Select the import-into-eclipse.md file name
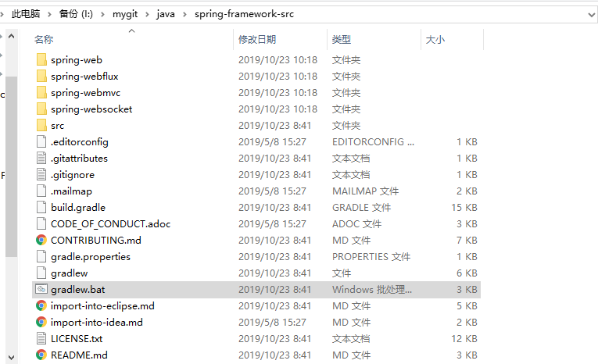Viewport: 598px width, 364px height. [x=102, y=306]
